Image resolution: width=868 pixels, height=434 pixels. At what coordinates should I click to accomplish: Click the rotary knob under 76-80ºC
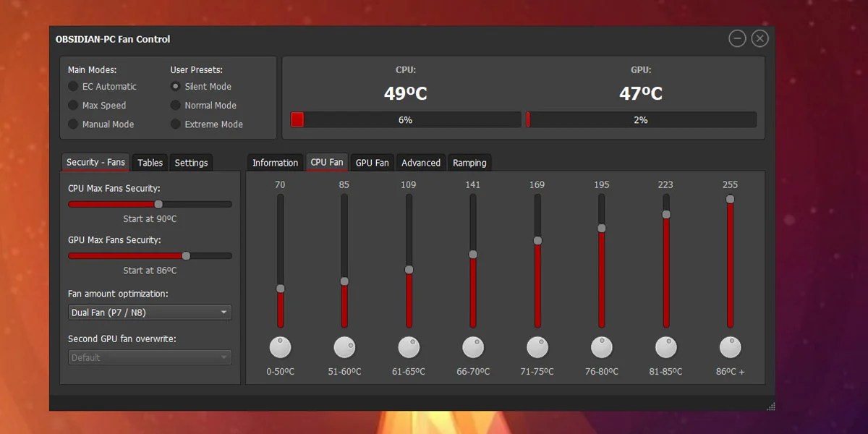(x=602, y=348)
